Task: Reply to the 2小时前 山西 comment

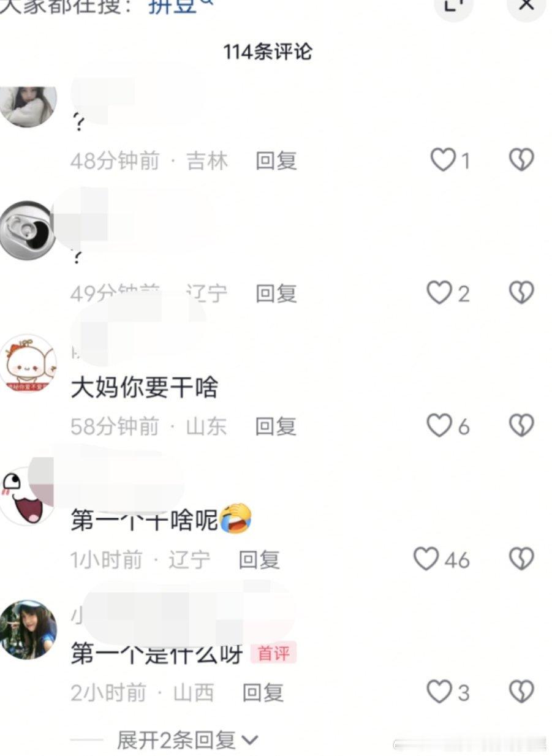Action: point(263,692)
